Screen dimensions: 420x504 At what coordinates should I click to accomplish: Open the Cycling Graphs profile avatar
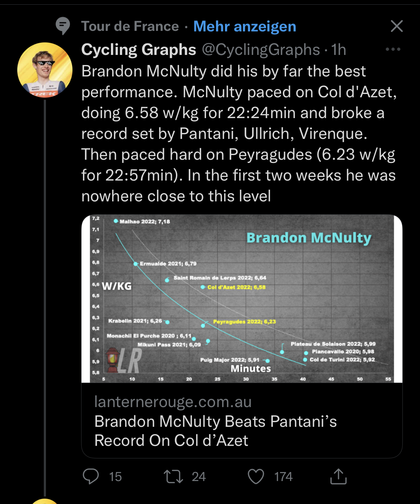[x=45, y=70]
